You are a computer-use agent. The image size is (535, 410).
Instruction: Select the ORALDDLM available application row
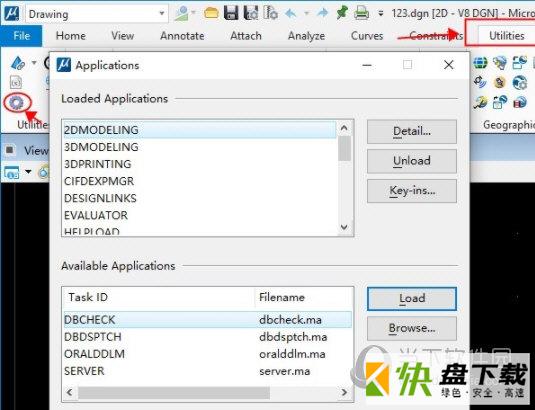207,354
